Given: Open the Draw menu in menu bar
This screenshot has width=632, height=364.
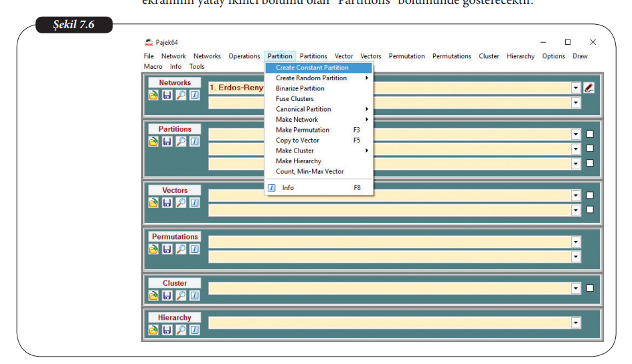Looking at the screenshot, I should pos(580,56).
